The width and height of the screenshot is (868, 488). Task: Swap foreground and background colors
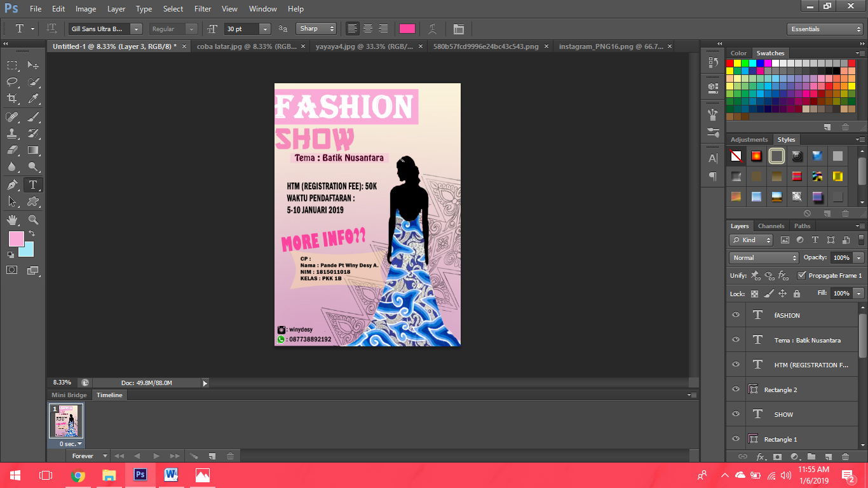pyautogui.click(x=32, y=234)
